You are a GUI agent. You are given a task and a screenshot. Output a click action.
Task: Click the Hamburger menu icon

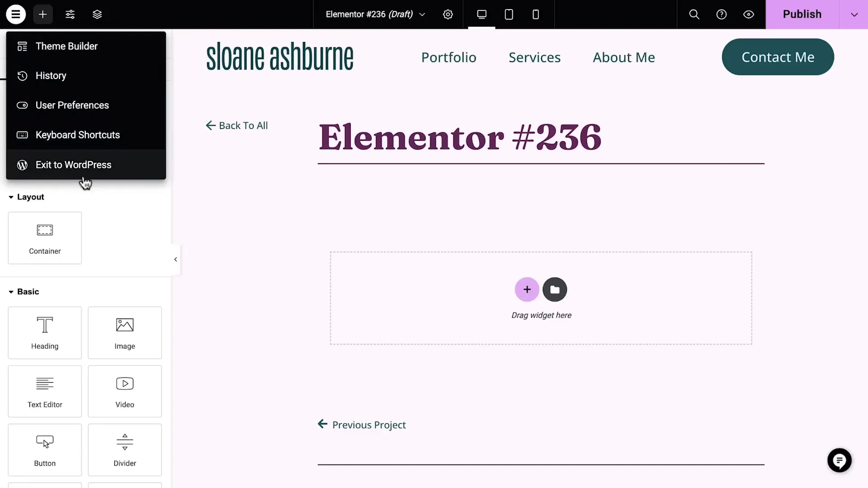coord(15,14)
